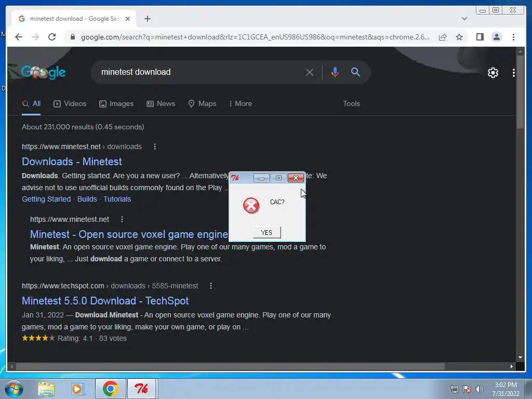Open the search Tools options
This screenshot has width=532, height=399.
coord(351,104)
